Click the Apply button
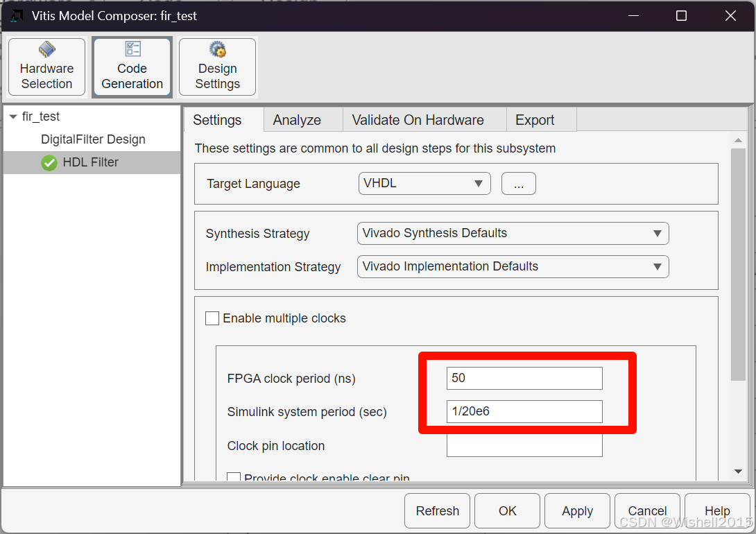The width and height of the screenshot is (756, 534). click(x=577, y=511)
